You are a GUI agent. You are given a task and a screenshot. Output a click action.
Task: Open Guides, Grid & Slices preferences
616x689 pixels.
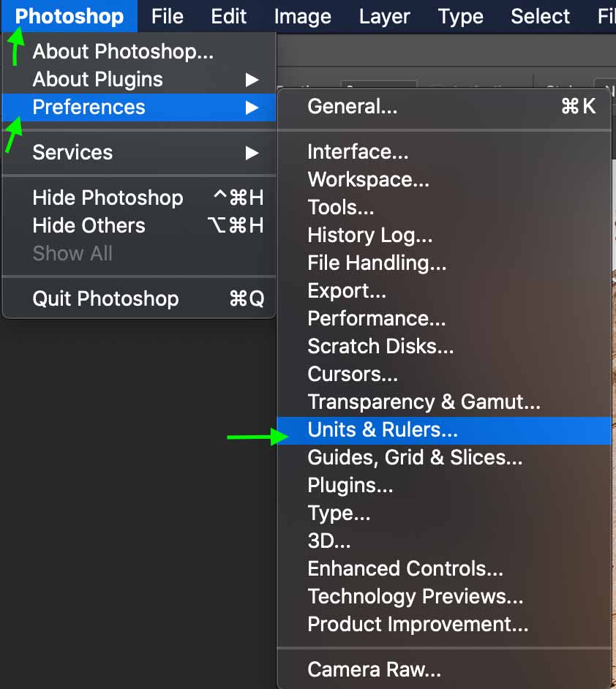(444, 458)
